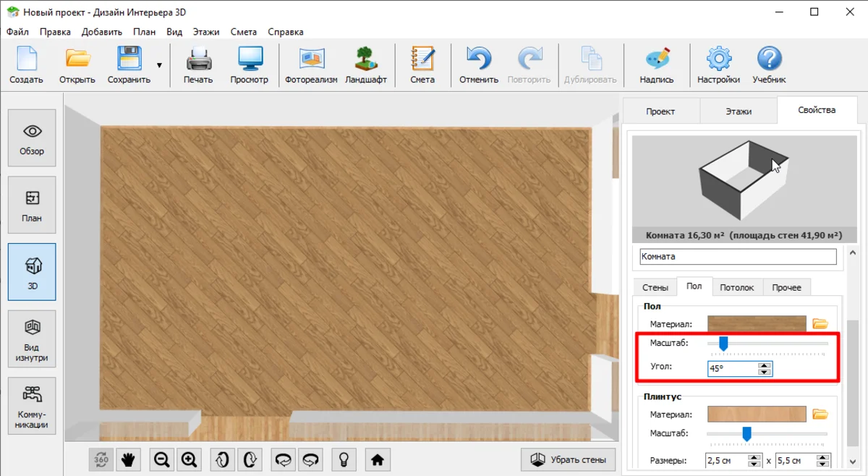Screen dimensions: 868x476
Task: Switch to the Стены tab
Action: [655, 287]
